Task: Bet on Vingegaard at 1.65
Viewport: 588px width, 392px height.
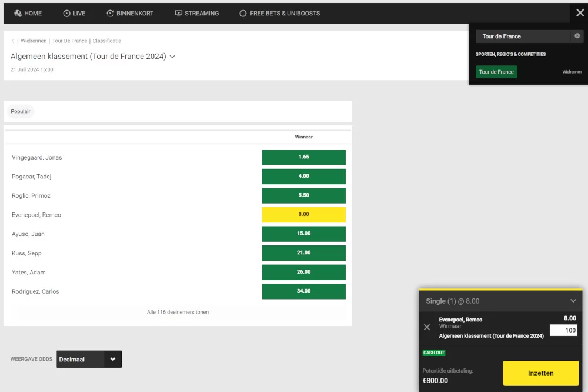Action: (x=304, y=157)
